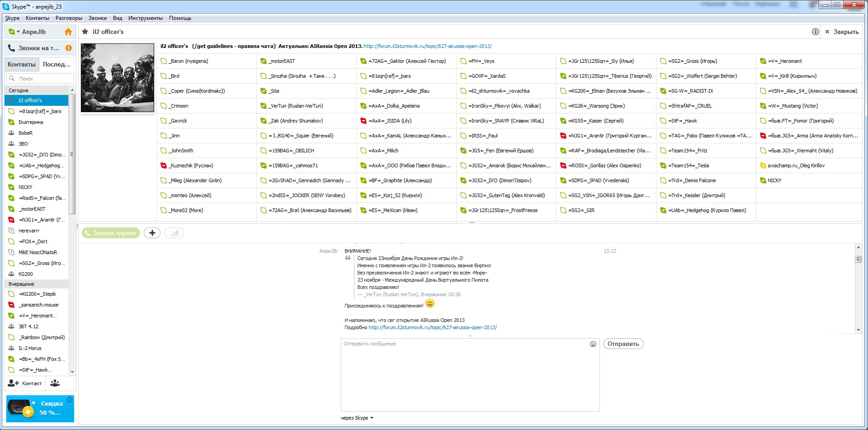The height and width of the screenshot is (430, 868).
Task: Select =V=_Heromant participant in the grid
Action: (809, 61)
